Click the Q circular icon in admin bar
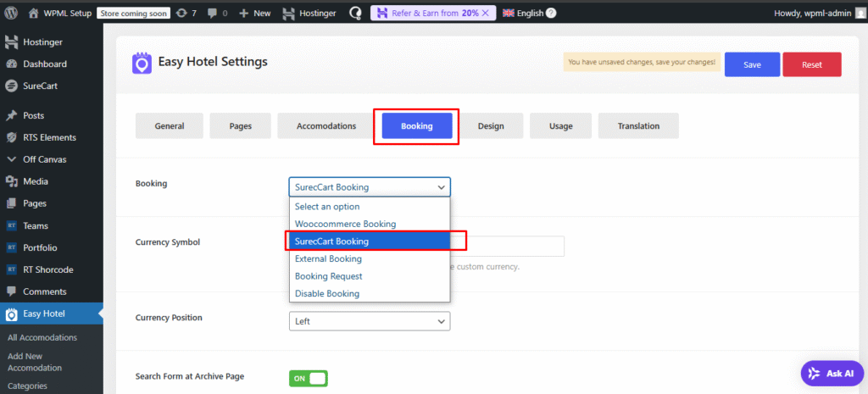This screenshot has height=394, width=868. 354,13
